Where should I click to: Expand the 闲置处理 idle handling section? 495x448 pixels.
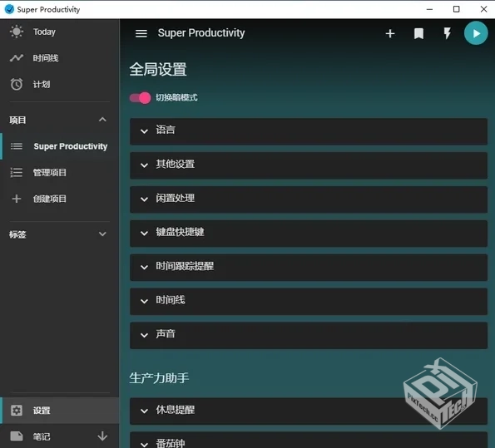click(309, 199)
